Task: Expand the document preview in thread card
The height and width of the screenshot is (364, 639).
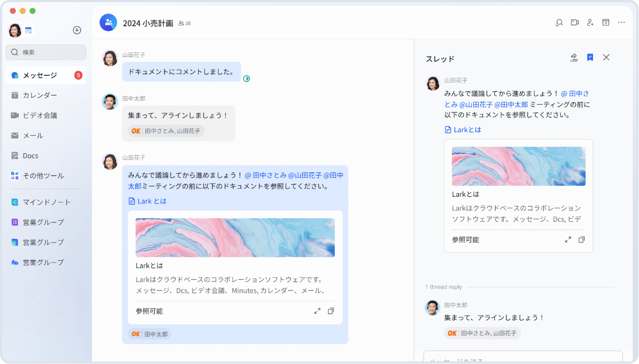Action: (x=568, y=240)
